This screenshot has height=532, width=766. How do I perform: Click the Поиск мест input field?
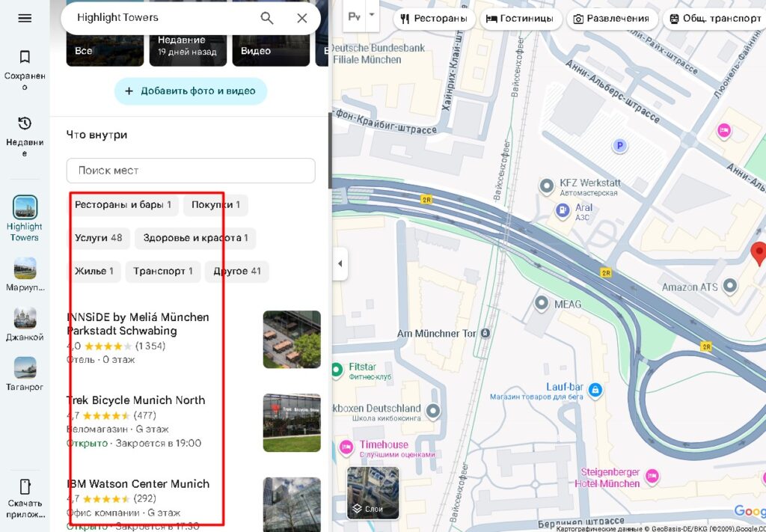pos(191,171)
